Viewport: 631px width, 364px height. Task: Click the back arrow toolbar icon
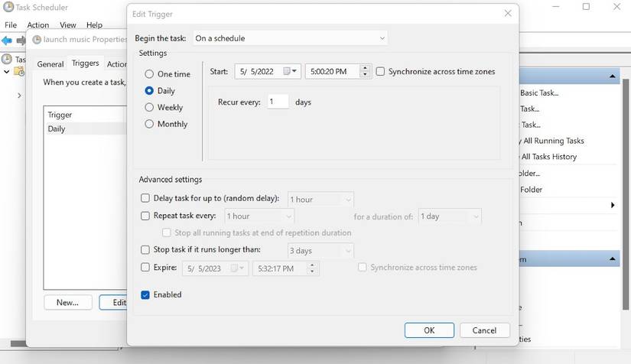[x=7, y=40]
